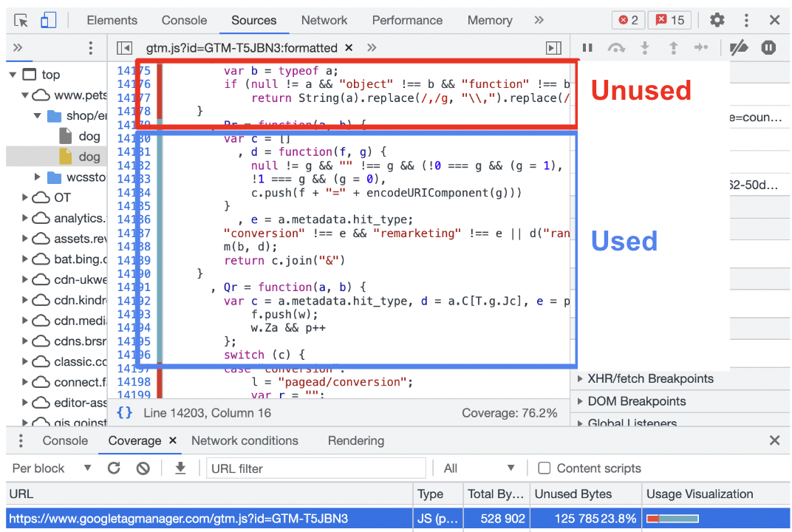Click the Coverage: 76.2% status text
This screenshot has width=792, height=532.
coord(509,413)
